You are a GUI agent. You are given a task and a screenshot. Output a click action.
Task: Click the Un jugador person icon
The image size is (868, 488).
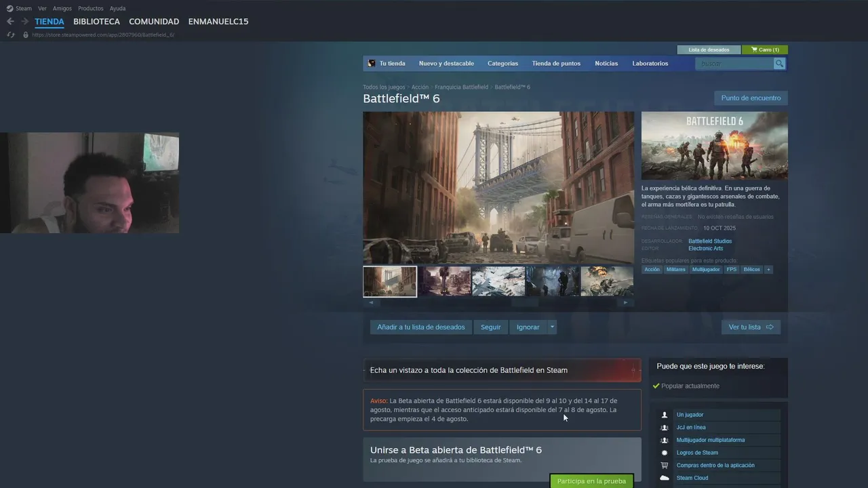click(x=665, y=415)
